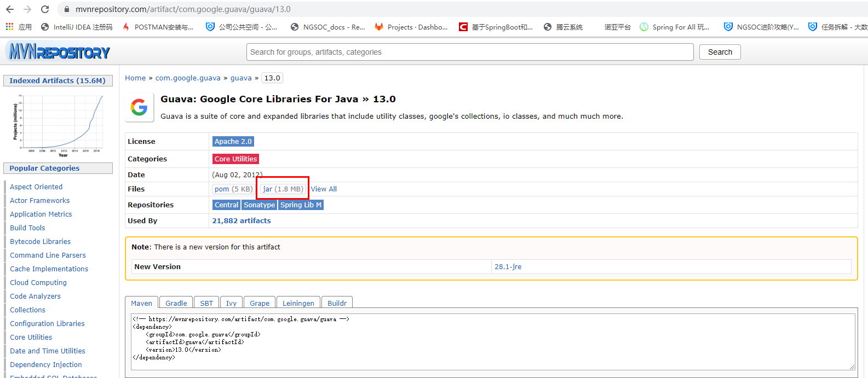Open the Central repository tag
This screenshot has height=378, width=868.
226,205
